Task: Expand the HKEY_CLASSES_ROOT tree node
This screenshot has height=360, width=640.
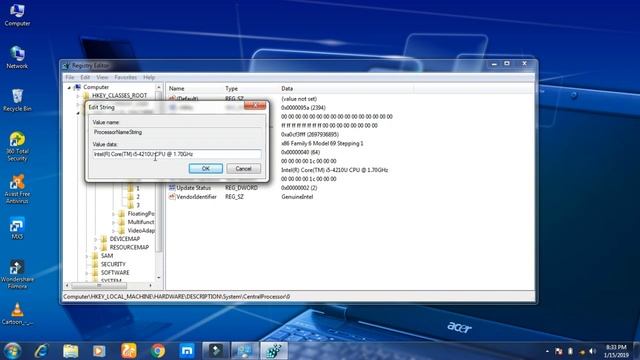Action: point(78,96)
